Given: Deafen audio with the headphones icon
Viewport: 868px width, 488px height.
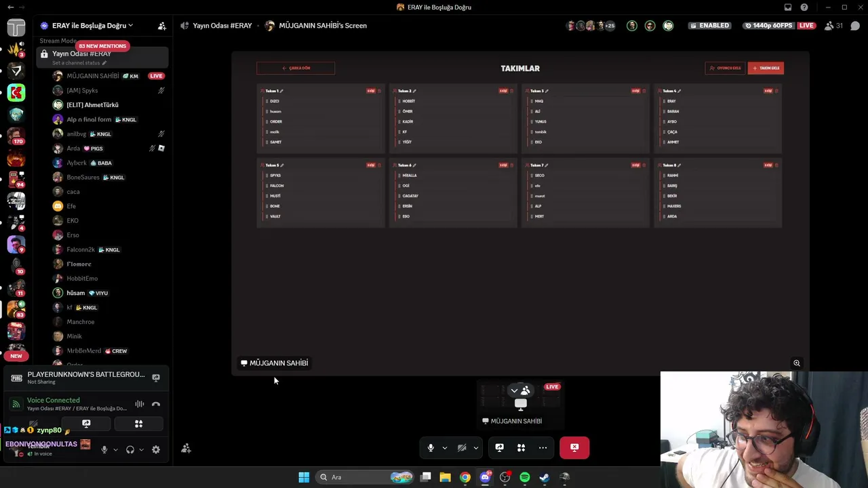Looking at the screenshot, I should click(x=130, y=449).
